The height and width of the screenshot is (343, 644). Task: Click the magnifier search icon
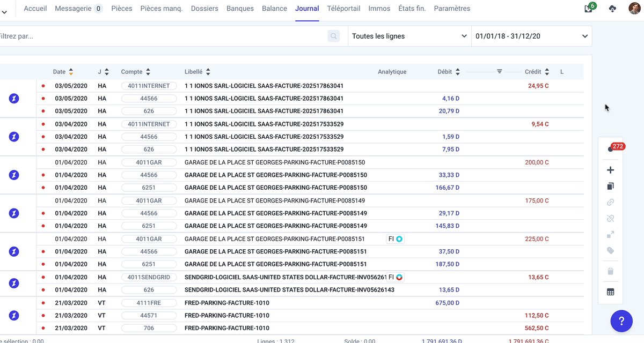coord(334,36)
